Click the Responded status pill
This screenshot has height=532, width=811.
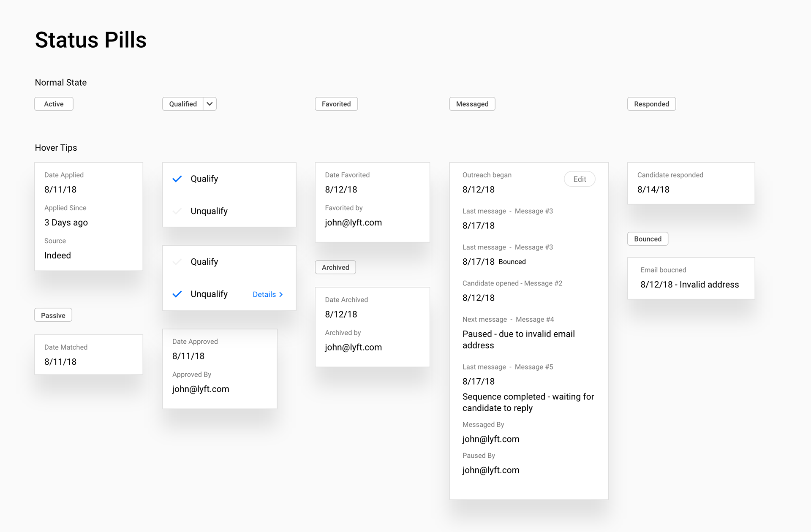[x=651, y=104]
